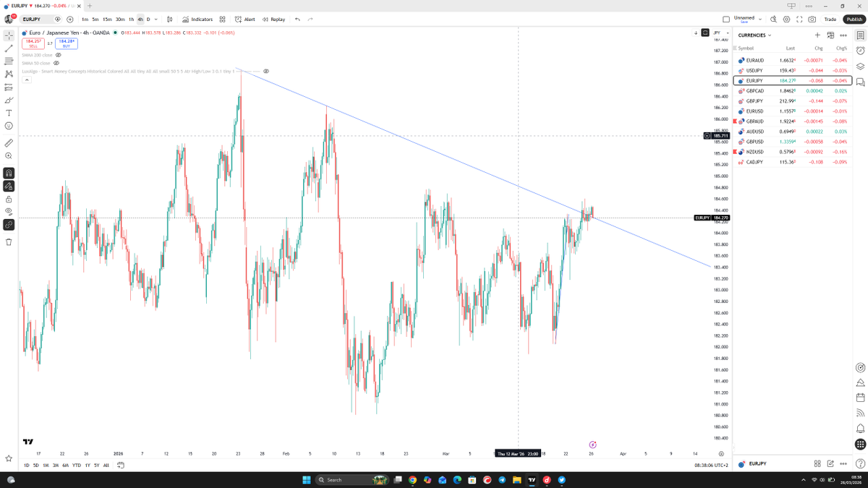This screenshot has width=868, height=488.
Task: Open the Trade panel button
Action: (830, 20)
